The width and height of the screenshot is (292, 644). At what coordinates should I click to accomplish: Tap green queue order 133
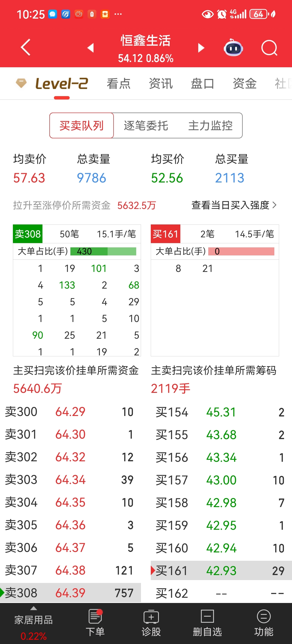(x=67, y=285)
